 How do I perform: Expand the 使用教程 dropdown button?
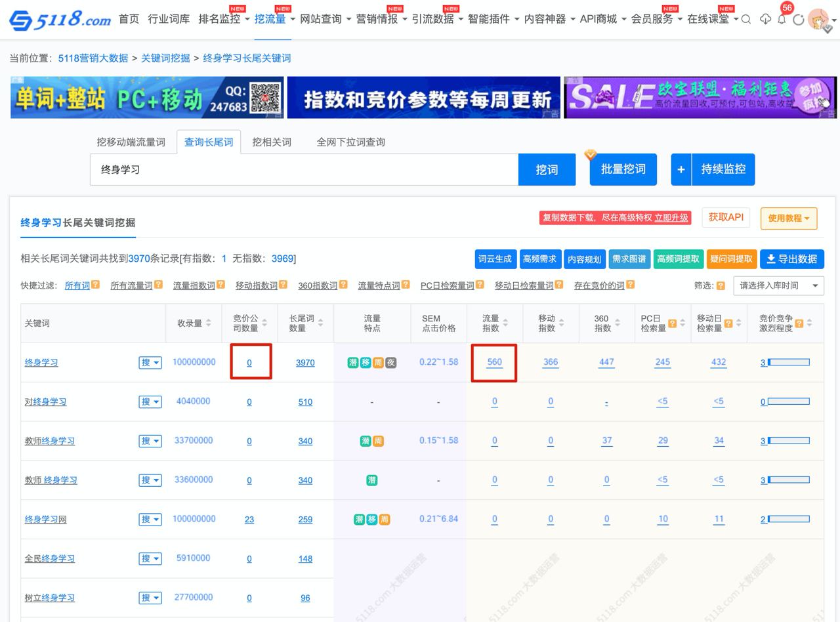[x=788, y=218]
